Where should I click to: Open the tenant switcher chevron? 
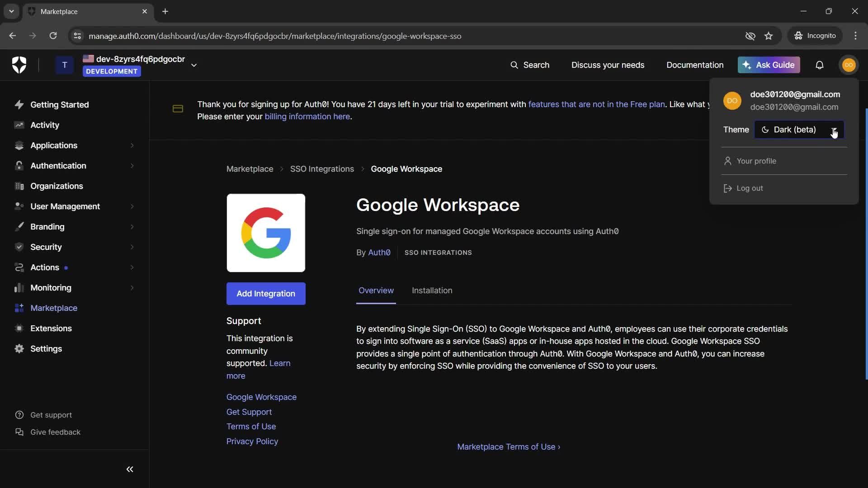tap(194, 65)
